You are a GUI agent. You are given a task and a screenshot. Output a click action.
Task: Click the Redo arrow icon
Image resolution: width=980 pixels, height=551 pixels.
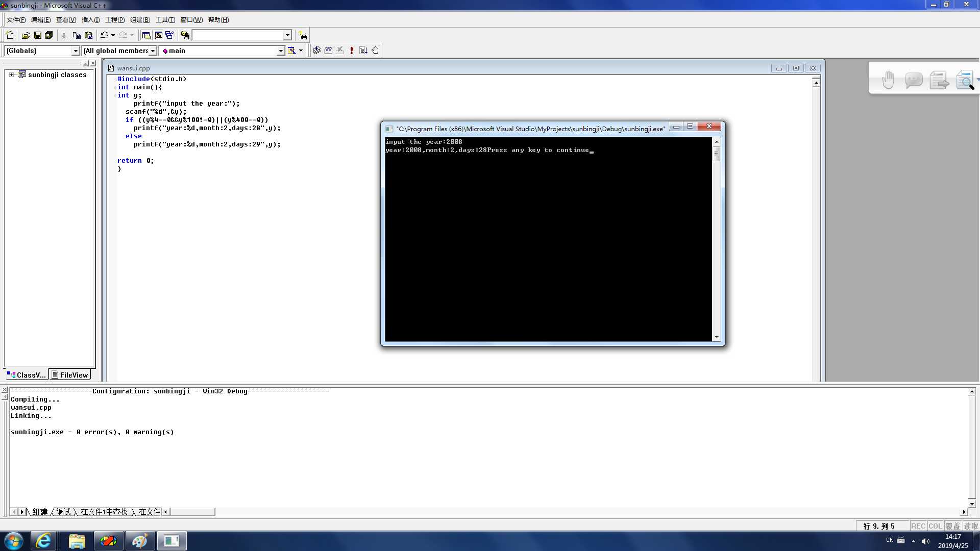click(123, 35)
